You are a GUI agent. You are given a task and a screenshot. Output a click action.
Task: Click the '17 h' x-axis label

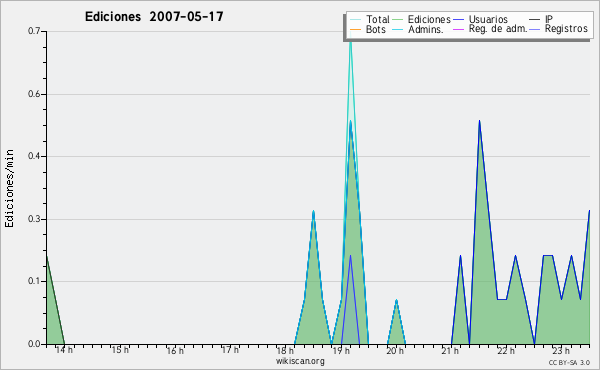230,350
